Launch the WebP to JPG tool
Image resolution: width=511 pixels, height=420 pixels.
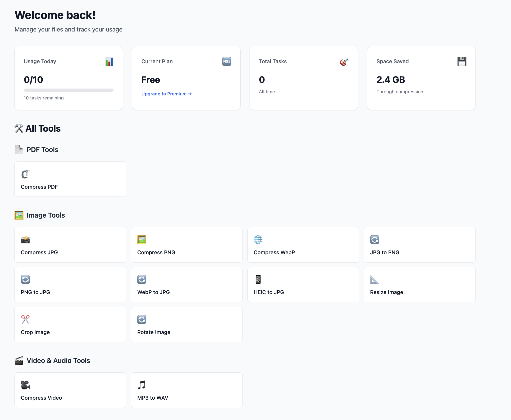pos(187,285)
